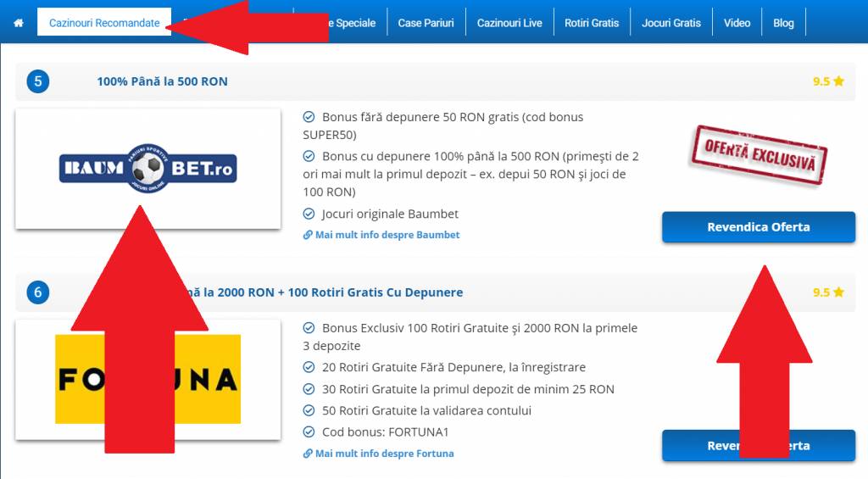868x479 pixels.
Task: Click the Oferta Exclusiva stamp image
Action: point(758,155)
